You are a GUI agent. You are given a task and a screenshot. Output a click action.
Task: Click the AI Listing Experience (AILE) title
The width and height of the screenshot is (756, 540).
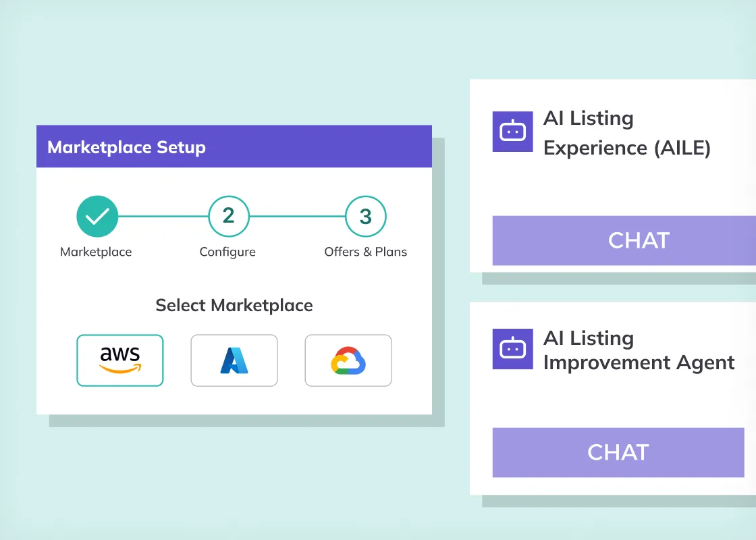[627, 133]
